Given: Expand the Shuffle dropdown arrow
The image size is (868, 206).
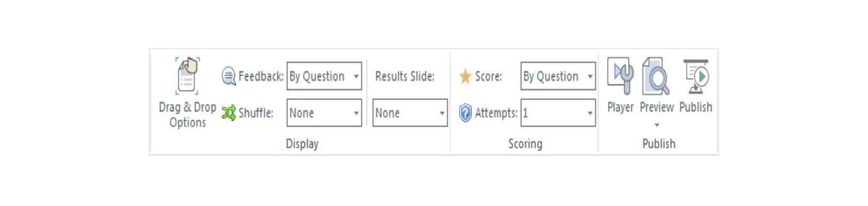Looking at the screenshot, I should click(356, 113).
